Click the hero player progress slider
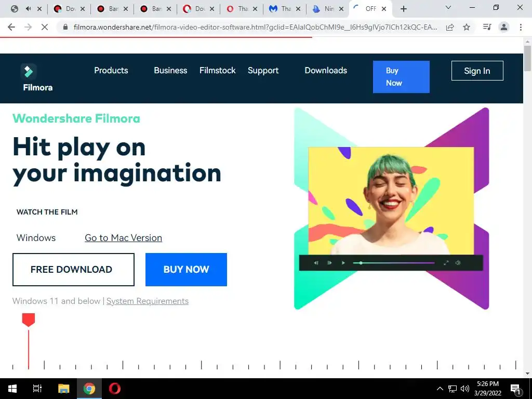This screenshot has width=532, height=399. pyautogui.click(x=394, y=263)
